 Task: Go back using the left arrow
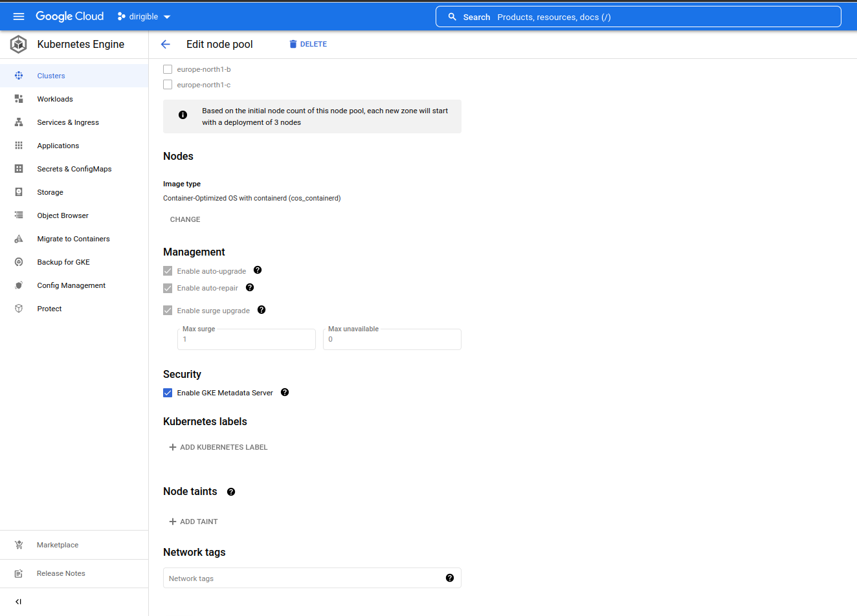point(165,44)
